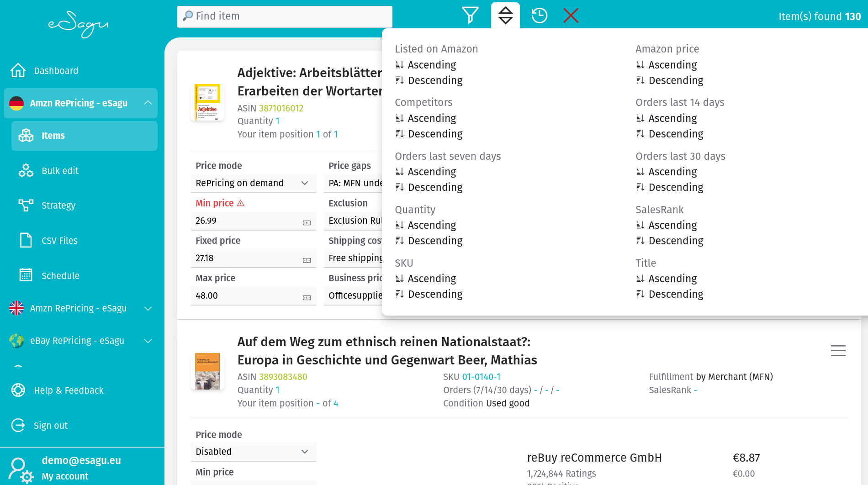Open the filter funnel icon

(470, 16)
